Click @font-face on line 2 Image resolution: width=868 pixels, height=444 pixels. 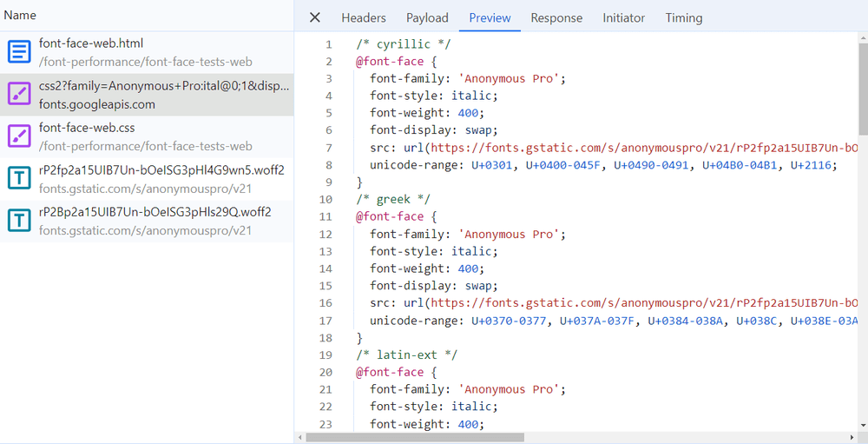click(390, 61)
